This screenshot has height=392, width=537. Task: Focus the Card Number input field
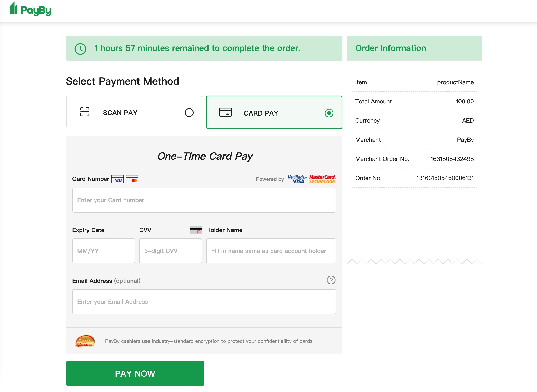(x=204, y=200)
